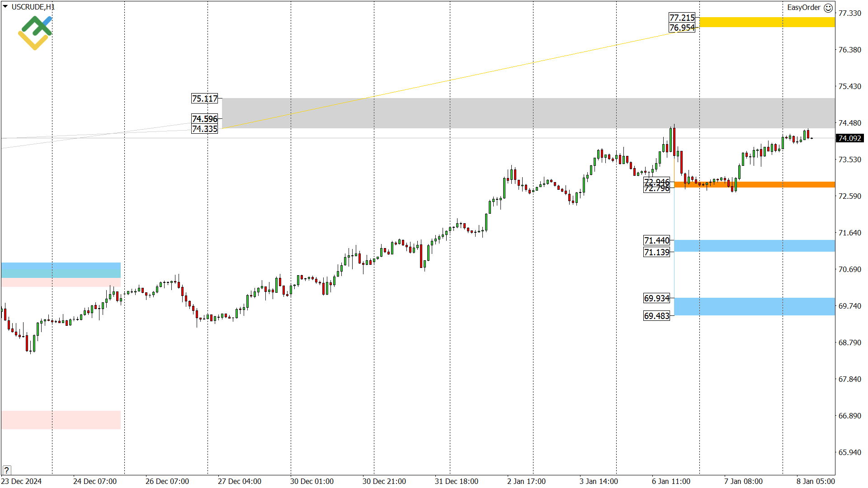Click the EasyOrder label text

[x=803, y=8]
